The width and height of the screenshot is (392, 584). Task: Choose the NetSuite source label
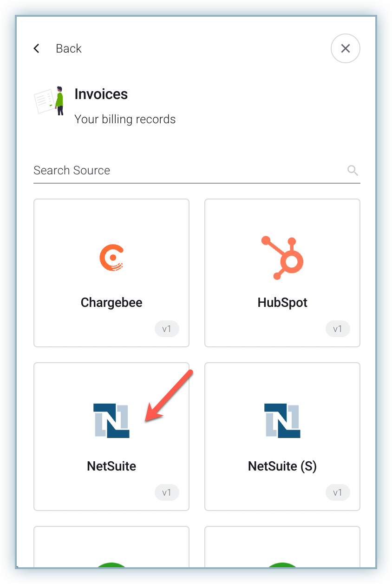pos(111,466)
